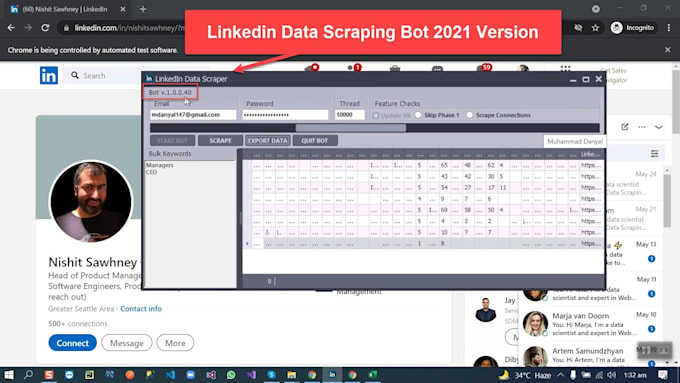Open the Marja van Doorn conversation

click(589, 324)
